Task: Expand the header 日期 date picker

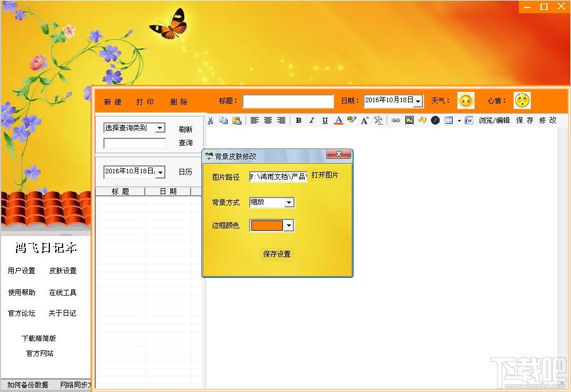Action: (x=418, y=101)
